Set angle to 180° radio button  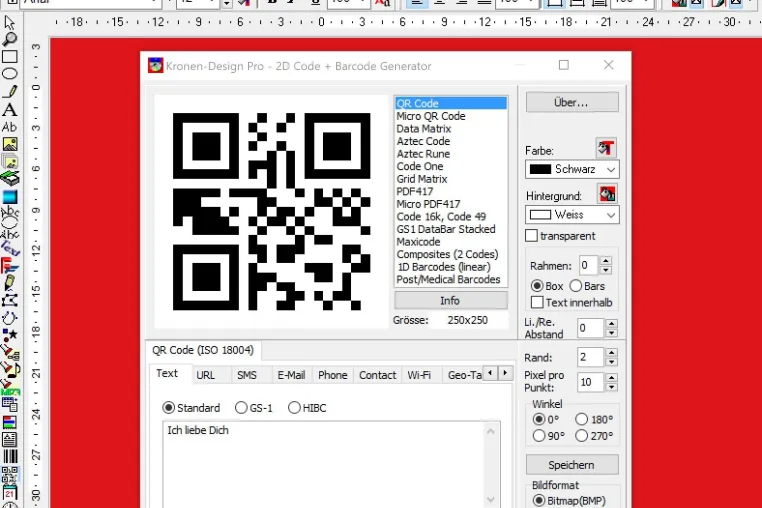582,419
